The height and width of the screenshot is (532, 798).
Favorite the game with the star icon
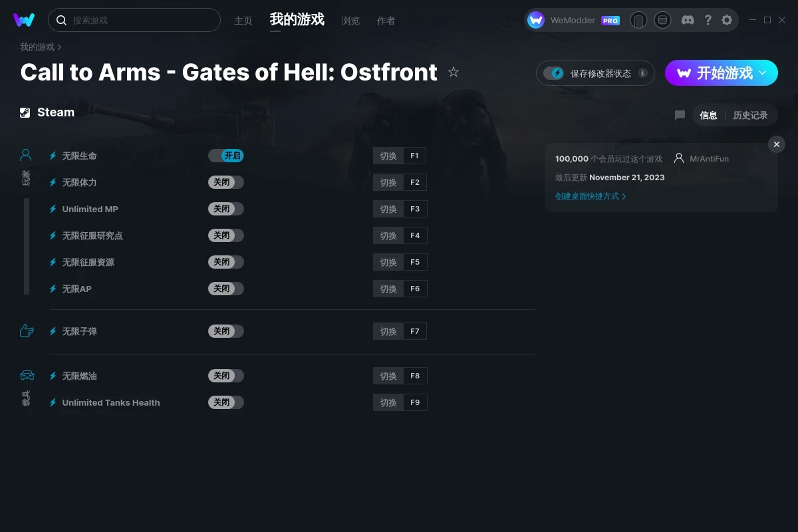(x=454, y=72)
